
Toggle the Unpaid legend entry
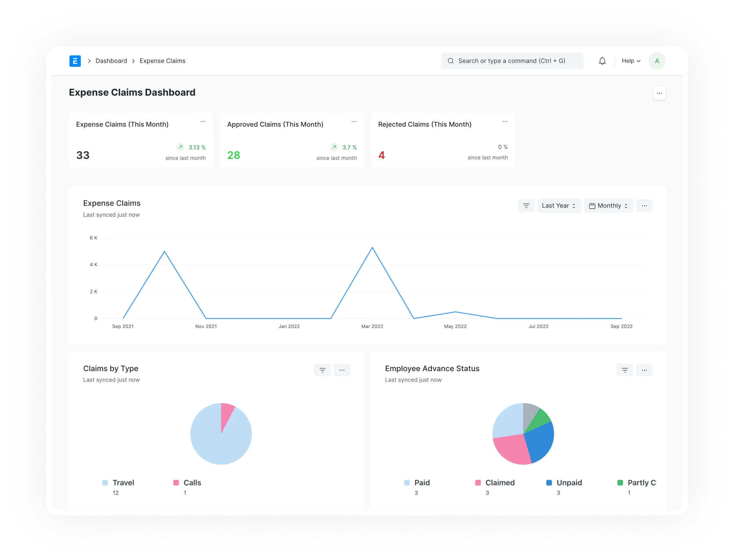click(x=569, y=483)
